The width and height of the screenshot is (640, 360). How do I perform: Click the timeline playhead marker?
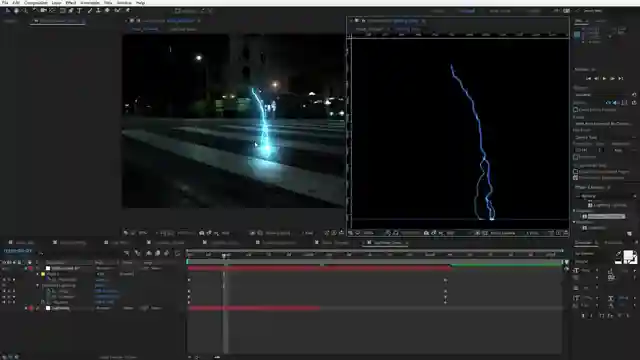pos(224,256)
